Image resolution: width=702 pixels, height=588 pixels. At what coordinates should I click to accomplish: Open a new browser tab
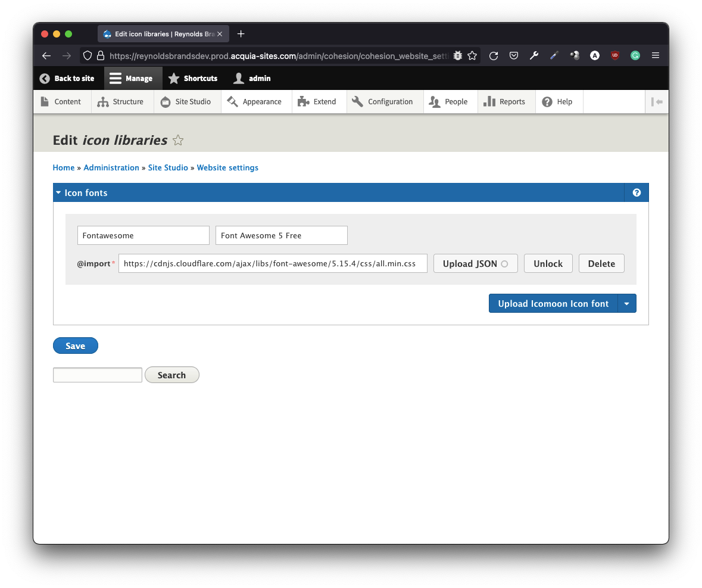pyautogui.click(x=241, y=34)
